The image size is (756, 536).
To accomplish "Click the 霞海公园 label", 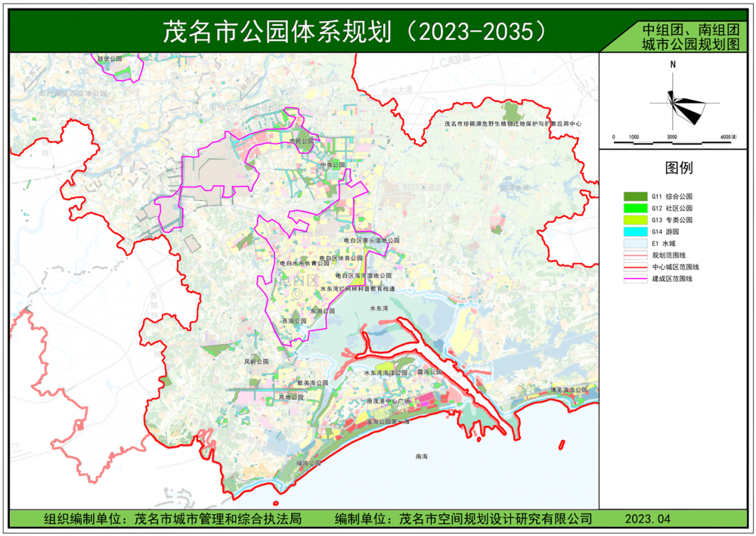I will point(429,372).
